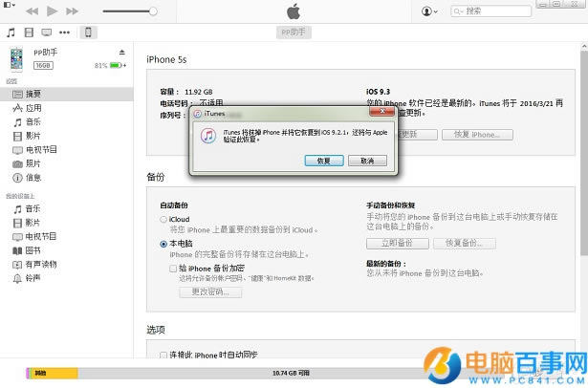Open the mini player menu icon
This screenshot has height=388, width=588.
point(9,5)
